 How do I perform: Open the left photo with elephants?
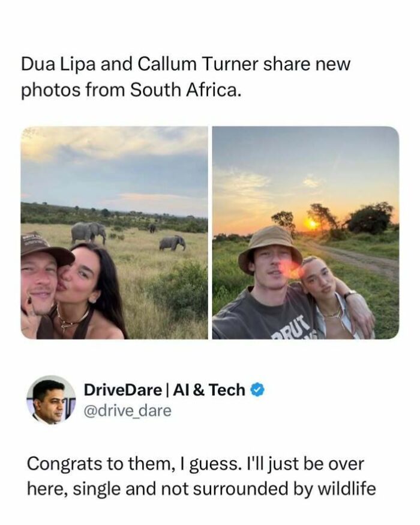coord(114,232)
